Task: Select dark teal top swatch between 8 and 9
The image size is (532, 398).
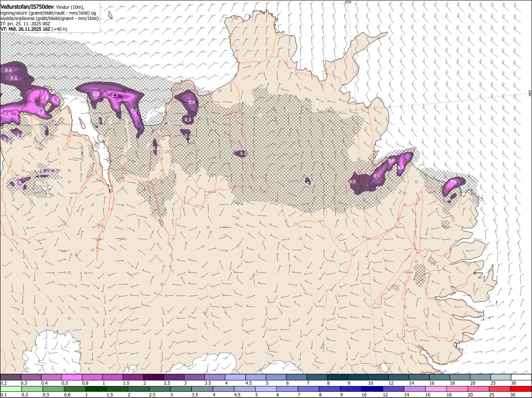Action: click(337, 377)
